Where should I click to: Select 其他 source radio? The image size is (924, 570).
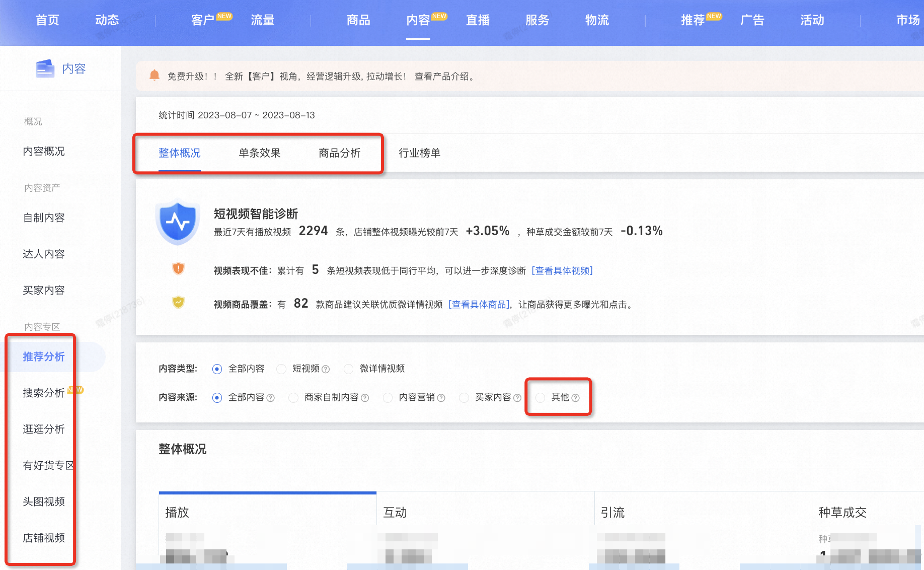[x=540, y=398]
